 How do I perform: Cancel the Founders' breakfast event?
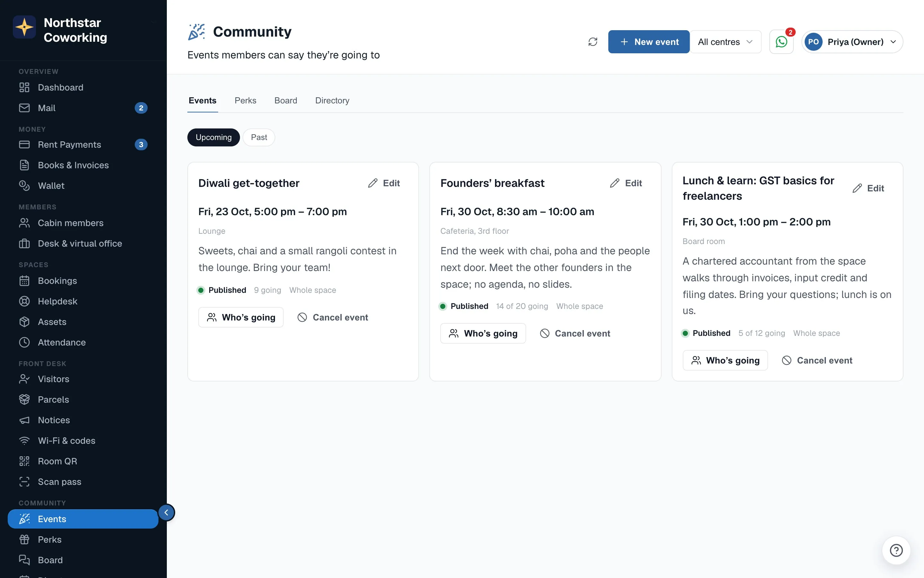(575, 333)
